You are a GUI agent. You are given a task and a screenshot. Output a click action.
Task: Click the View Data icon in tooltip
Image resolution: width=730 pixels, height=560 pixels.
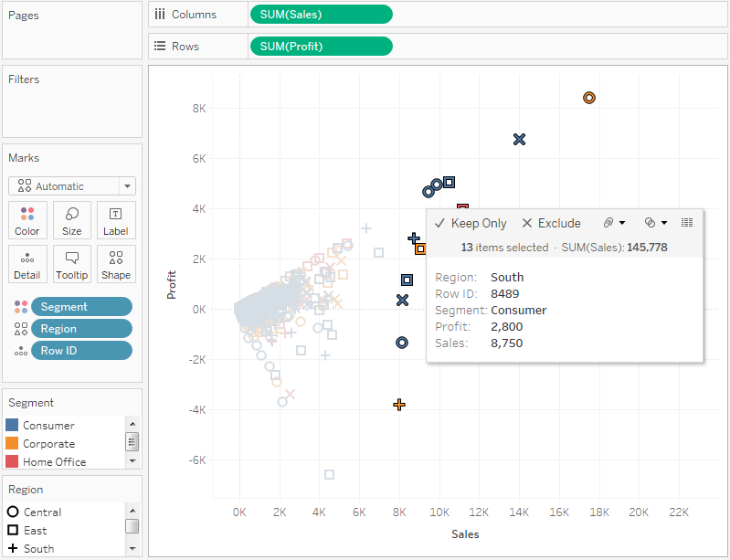pyautogui.click(x=687, y=222)
